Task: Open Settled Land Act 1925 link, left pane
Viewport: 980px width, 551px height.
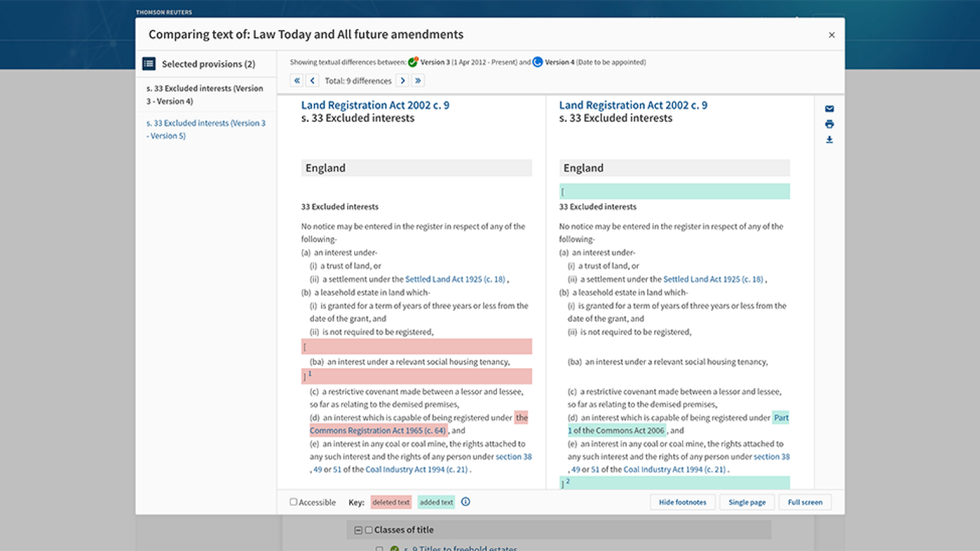Action: point(455,279)
